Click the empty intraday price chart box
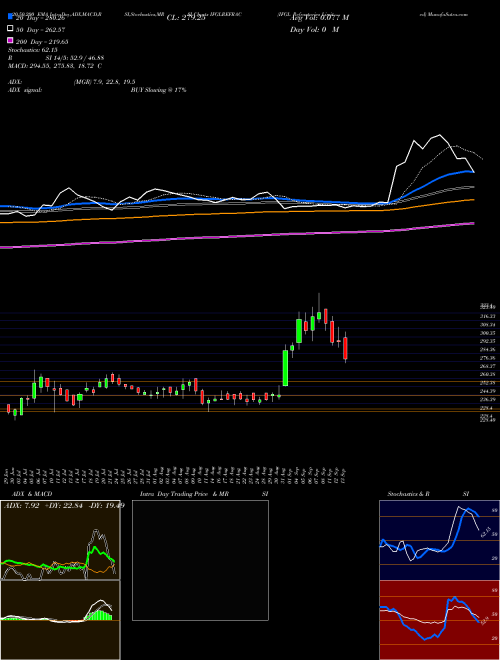 (200, 560)
